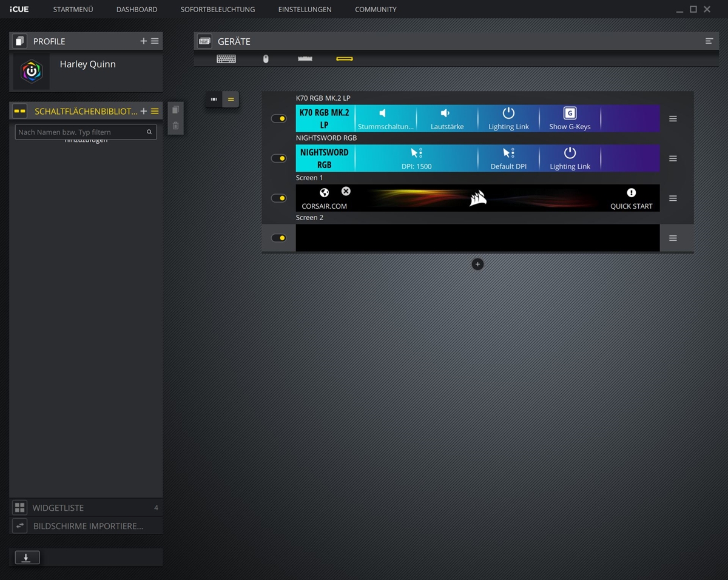This screenshot has height=580, width=728.
Task: Open the K70 RGB MK.2 LP row menu
Action: [x=673, y=119]
